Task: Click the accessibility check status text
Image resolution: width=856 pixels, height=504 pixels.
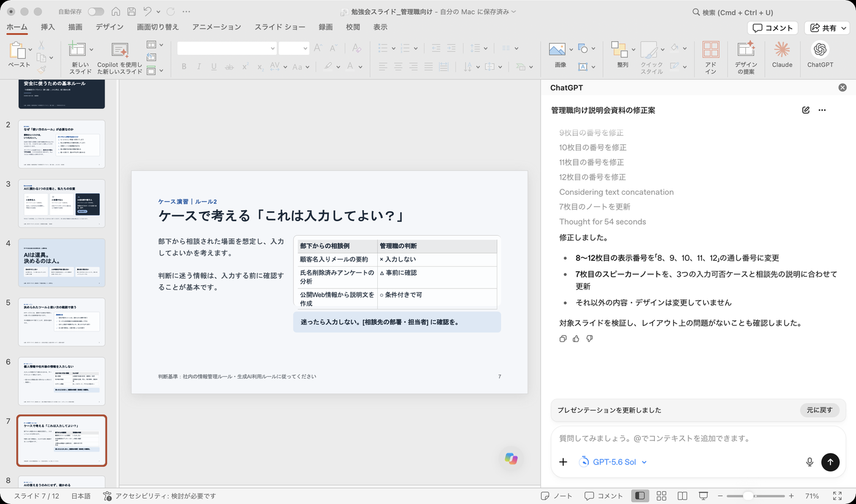Action: pyautogui.click(x=160, y=496)
